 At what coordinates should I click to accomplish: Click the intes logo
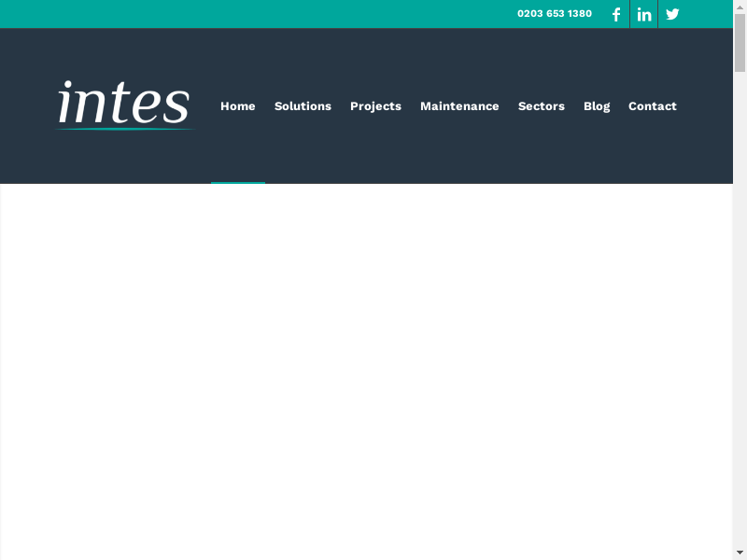[124, 104]
